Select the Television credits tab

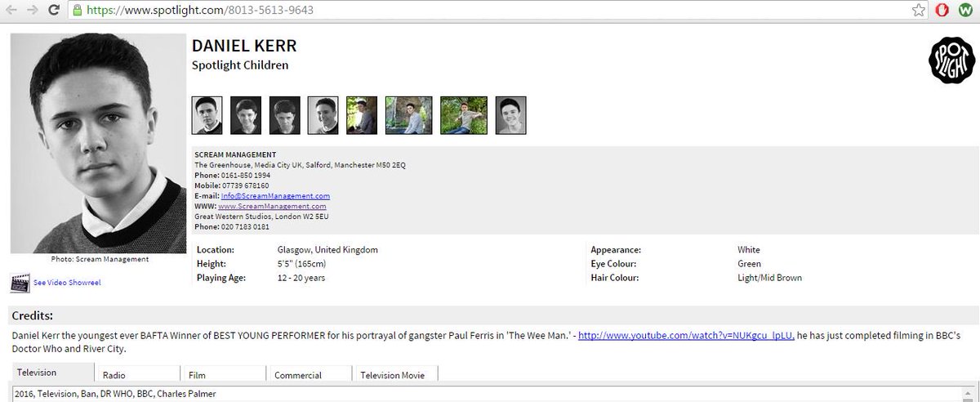[53, 373]
